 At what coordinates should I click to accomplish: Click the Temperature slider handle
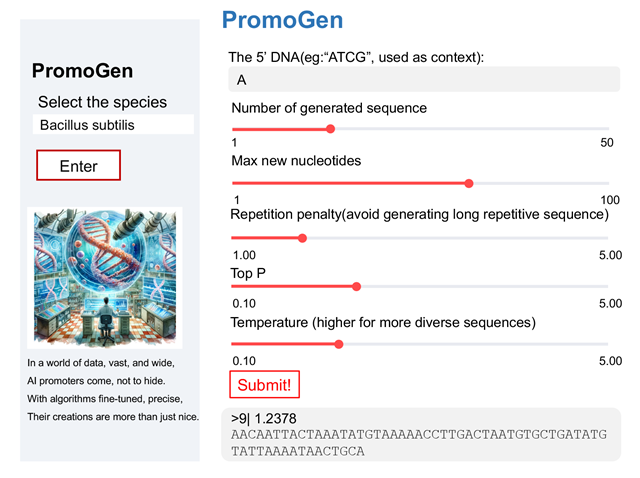click(x=339, y=344)
